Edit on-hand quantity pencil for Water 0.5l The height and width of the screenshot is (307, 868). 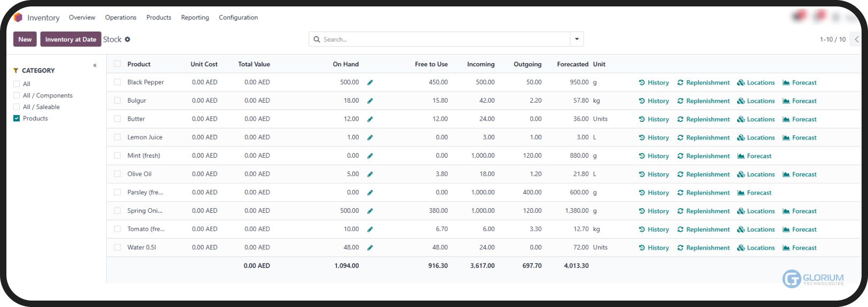tap(370, 248)
